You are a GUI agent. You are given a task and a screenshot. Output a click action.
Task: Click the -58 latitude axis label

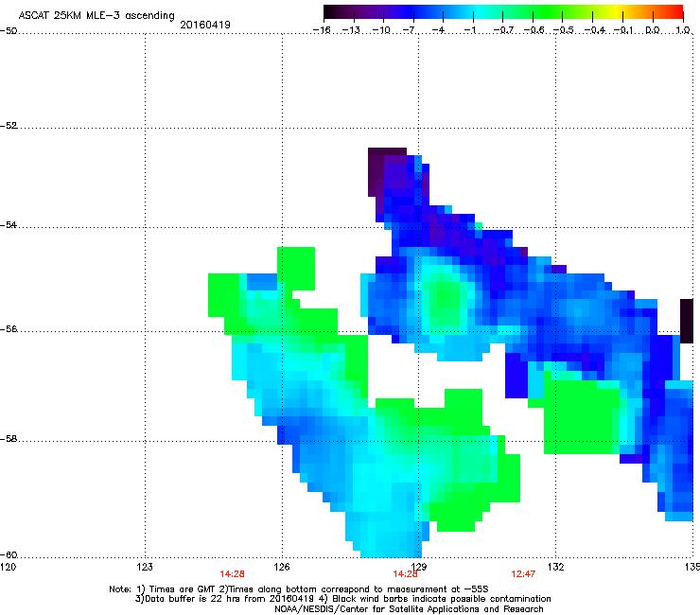(9, 439)
